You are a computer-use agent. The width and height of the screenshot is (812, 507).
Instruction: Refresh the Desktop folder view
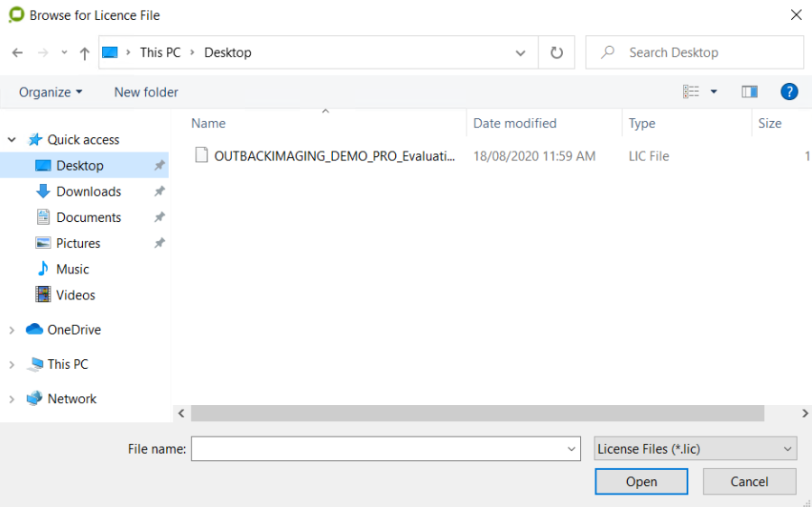click(x=557, y=52)
